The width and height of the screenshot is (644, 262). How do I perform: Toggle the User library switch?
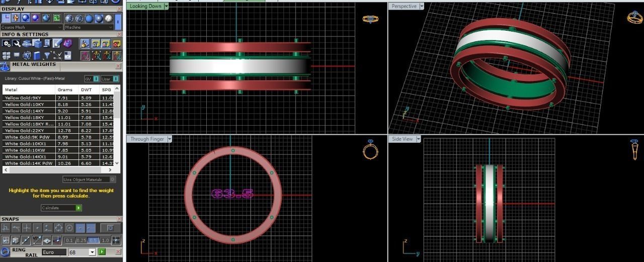pyautogui.click(x=110, y=79)
